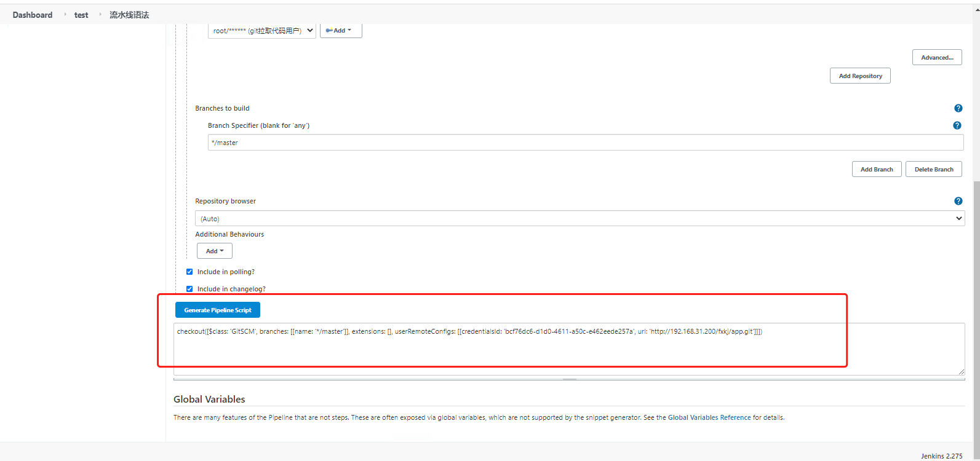
Task: Open the test breadcrumb item
Action: pyautogui.click(x=81, y=15)
